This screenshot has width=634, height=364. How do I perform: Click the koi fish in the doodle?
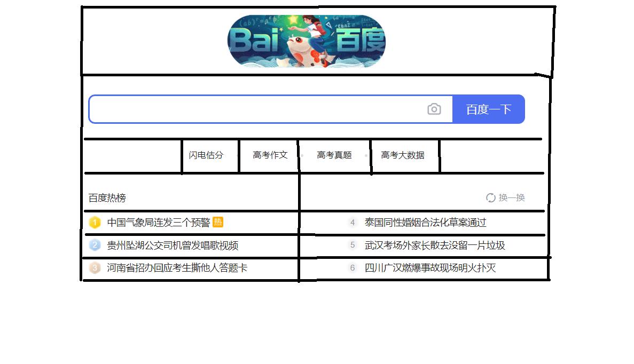[302, 51]
